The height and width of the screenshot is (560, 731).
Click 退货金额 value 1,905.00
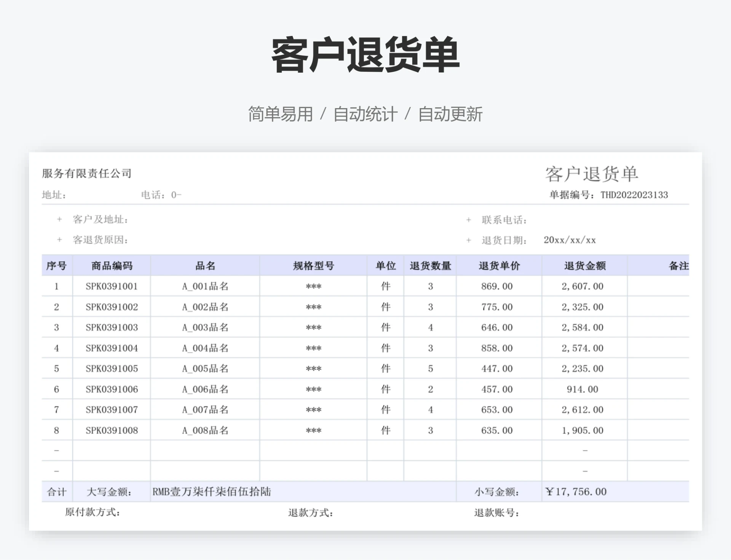(x=582, y=431)
